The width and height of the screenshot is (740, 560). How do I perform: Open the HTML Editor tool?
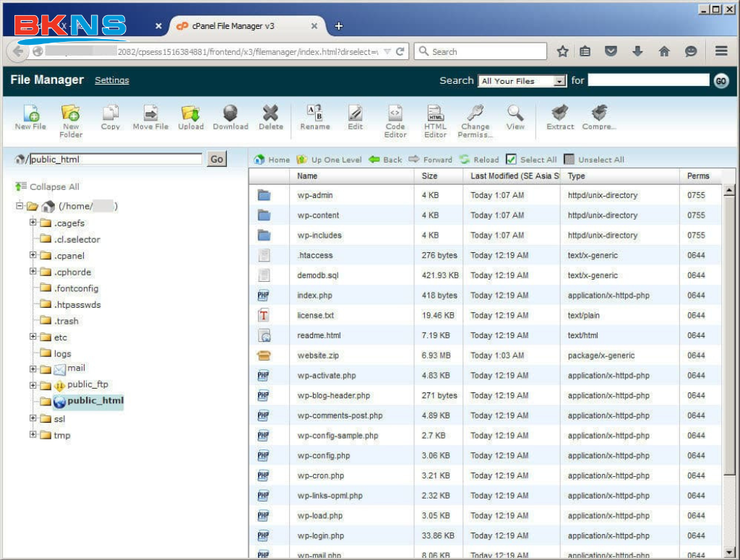click(435, 113)
